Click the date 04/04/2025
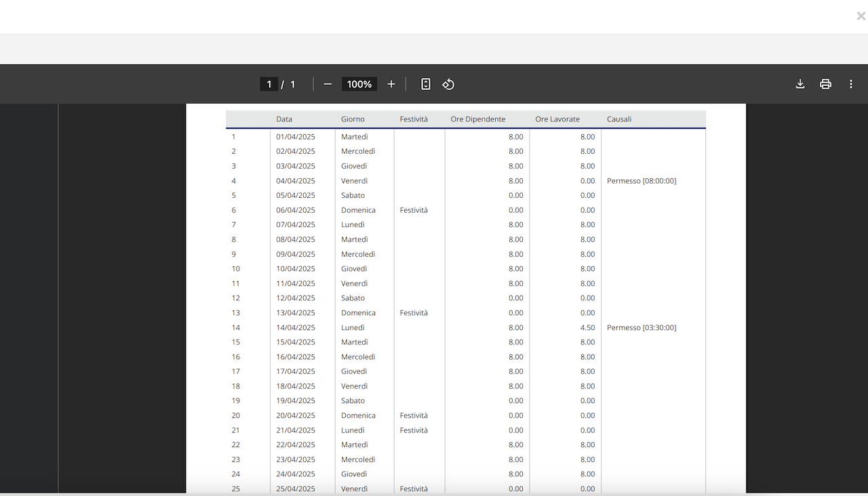This screenshot has width=868, height=496. pos(296,181)
